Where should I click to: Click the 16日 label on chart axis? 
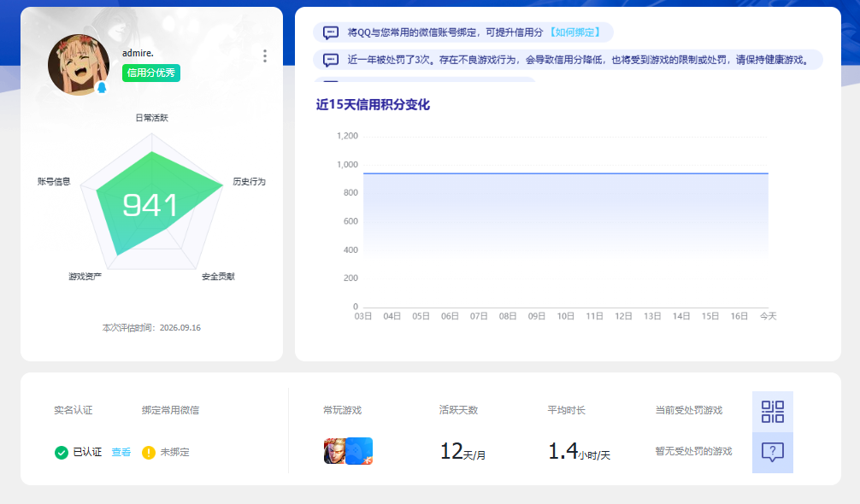point(739,316)
